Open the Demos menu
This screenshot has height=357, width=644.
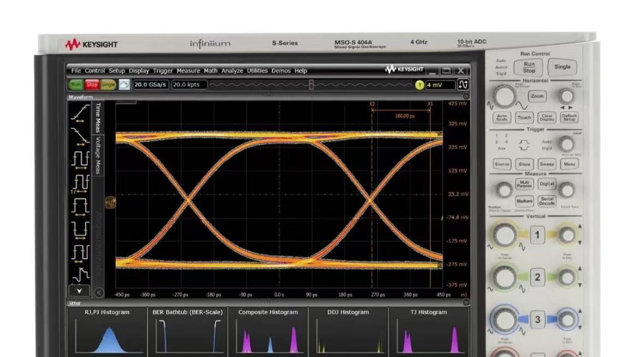(281, 71)
